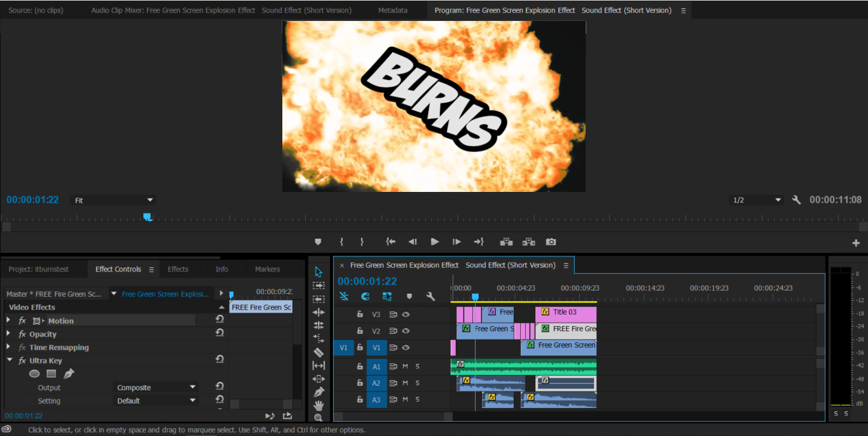868x436 pixels.
Task: Select the Razor tool
Action: pyautogui.click(x=319, y=352)
